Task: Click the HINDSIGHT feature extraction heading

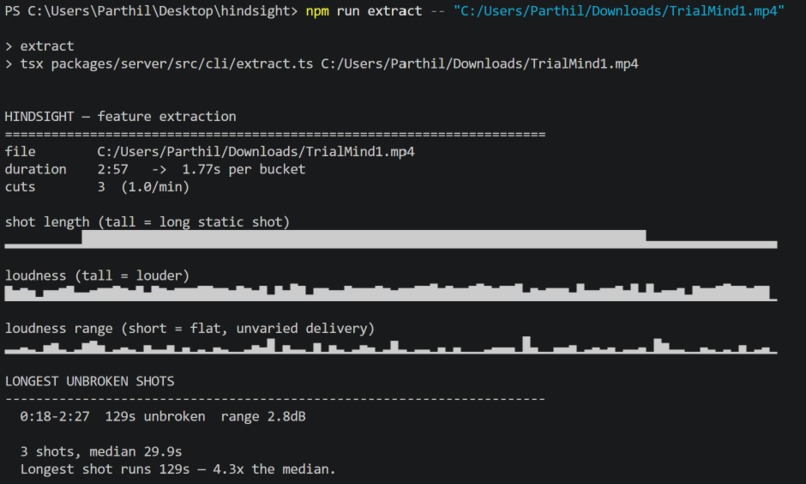Action: tap(120, 117)
